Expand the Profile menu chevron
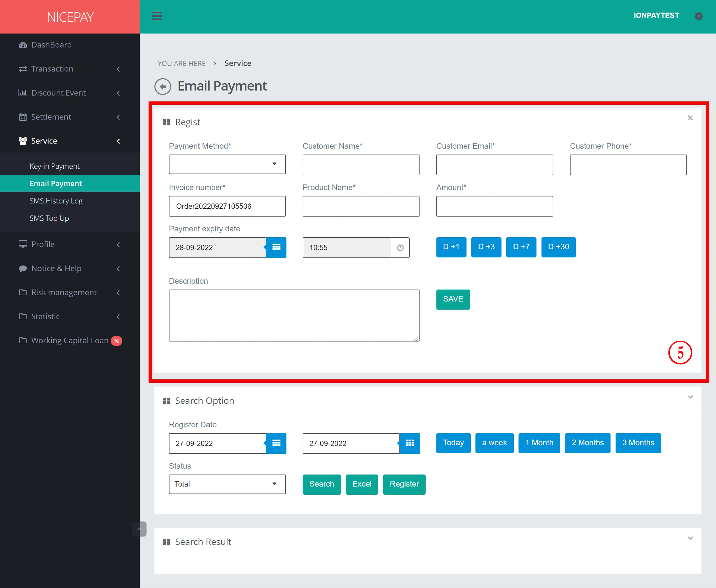Screen dimensions: 716x588 click(x=118, y=244)
